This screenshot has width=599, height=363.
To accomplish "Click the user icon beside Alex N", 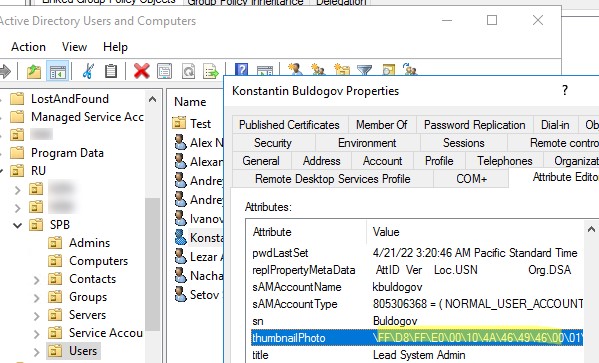I will click(x=180, y=142).
